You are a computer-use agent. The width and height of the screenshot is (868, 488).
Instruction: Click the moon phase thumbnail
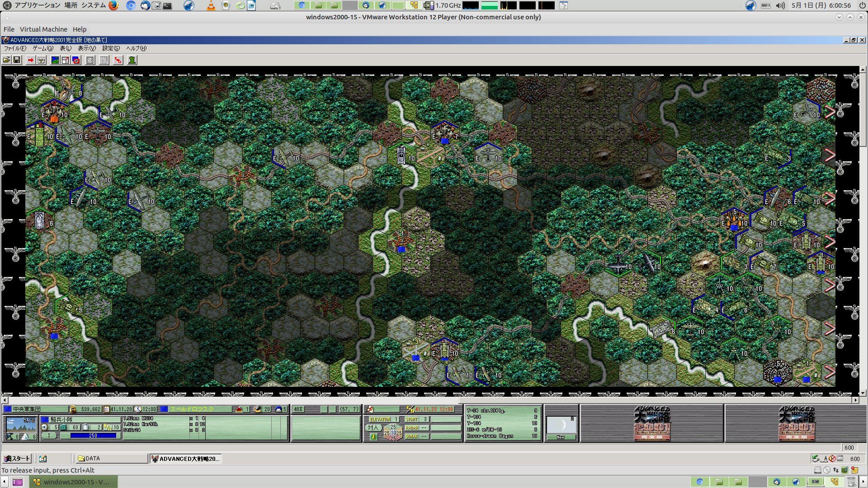pyautogui.click(x=561, y=425)
